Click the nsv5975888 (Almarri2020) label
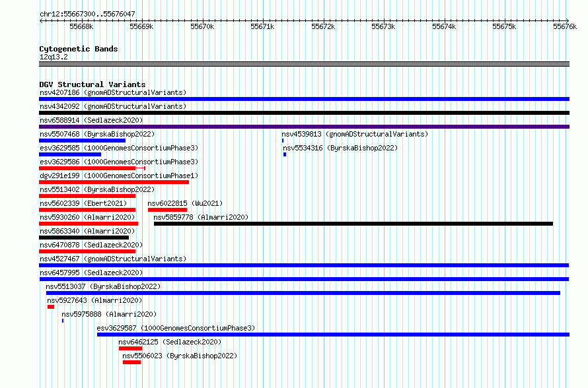The width and height of the screenshot is (588, 388). coord(109,314)
